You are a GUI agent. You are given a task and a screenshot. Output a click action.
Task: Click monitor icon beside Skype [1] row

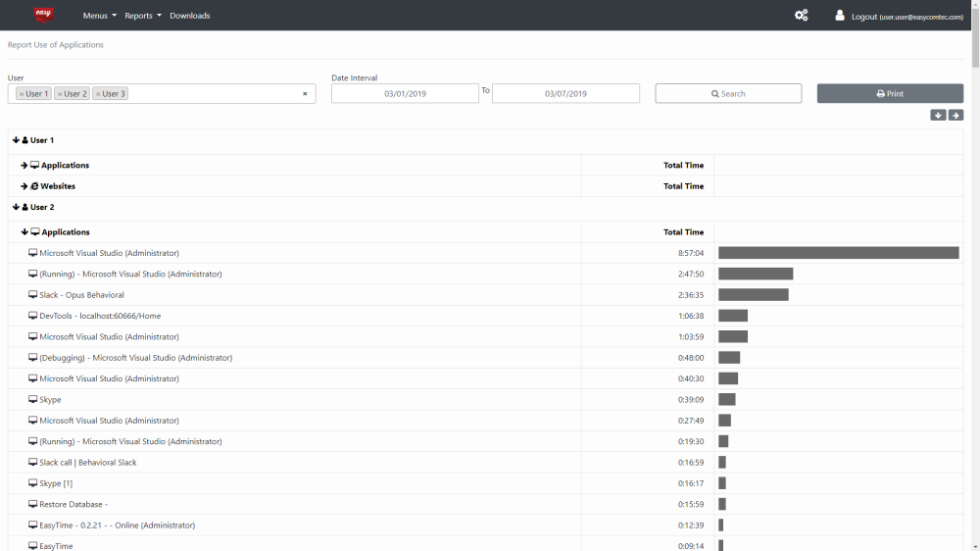pyautogui.click(x=32, y=483)
